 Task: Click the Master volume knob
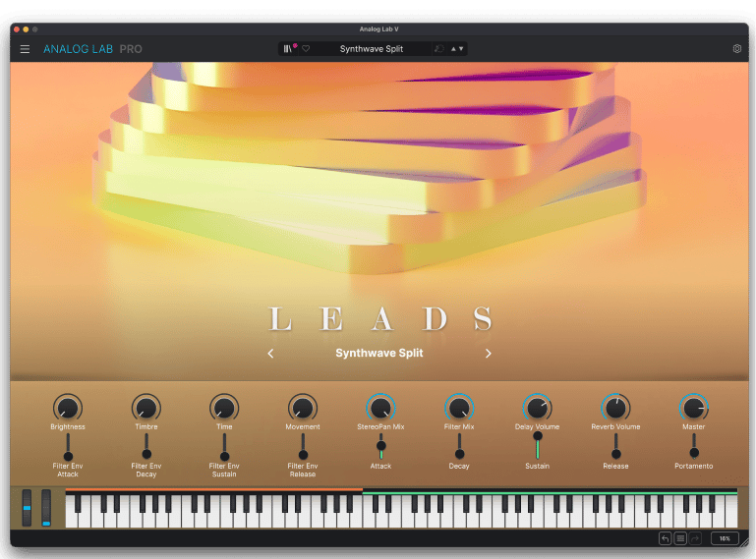pos(694,407)
